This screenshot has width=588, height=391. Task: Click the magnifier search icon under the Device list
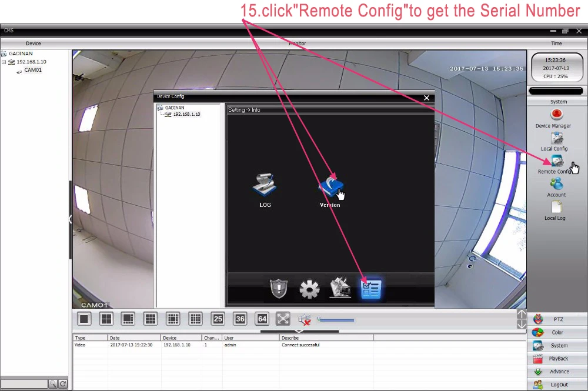52,384
